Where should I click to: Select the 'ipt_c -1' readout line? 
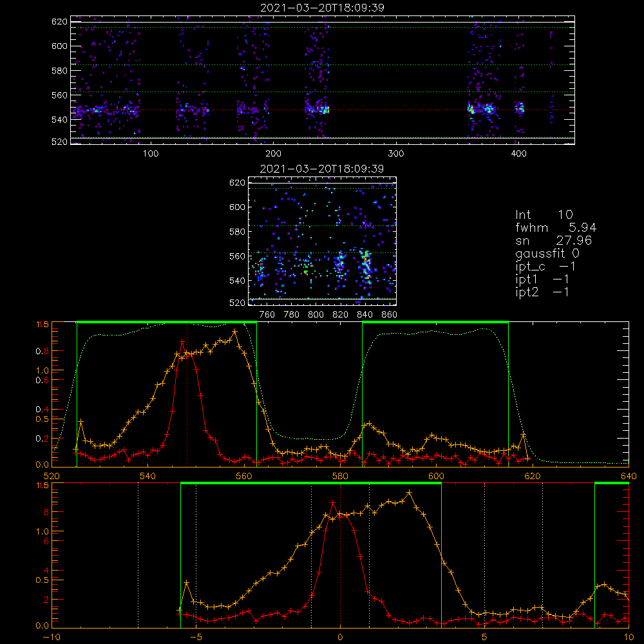tap(545, 267)
